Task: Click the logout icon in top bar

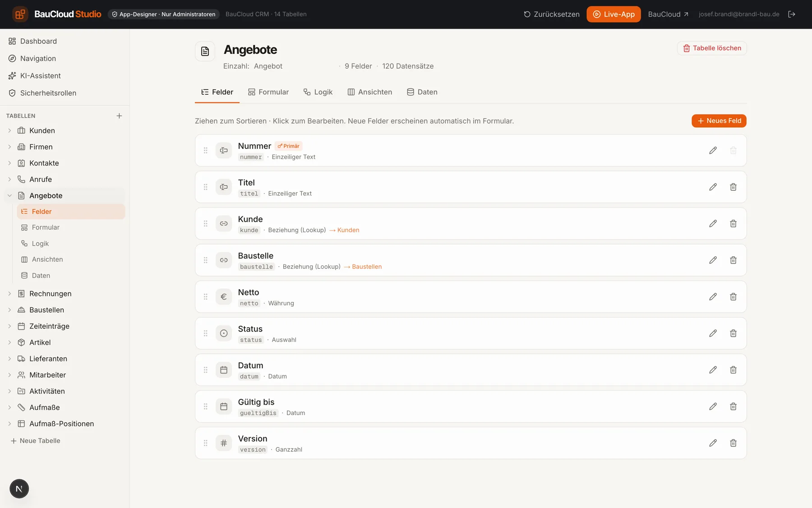Action: pyautogui.click(x=792, y=14)
